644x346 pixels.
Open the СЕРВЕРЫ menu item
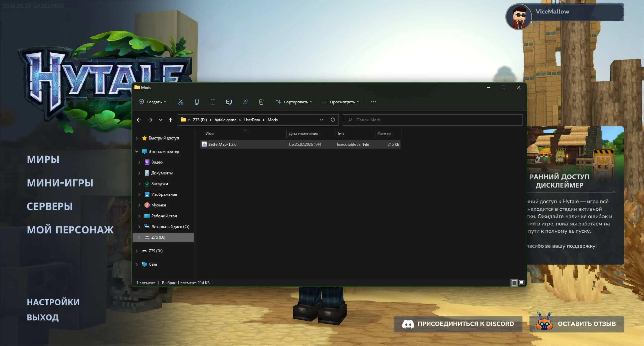[x=50, y=206]
